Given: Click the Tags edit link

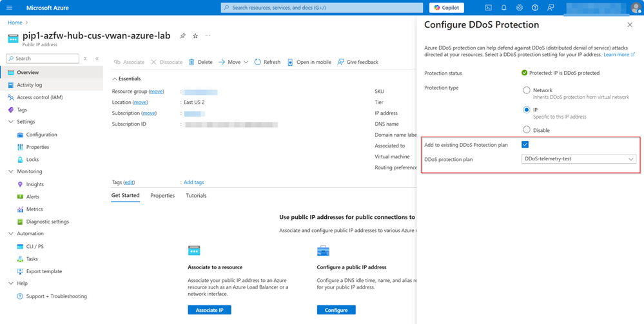Looking at the screenshot, I should [x=130, y=182].
